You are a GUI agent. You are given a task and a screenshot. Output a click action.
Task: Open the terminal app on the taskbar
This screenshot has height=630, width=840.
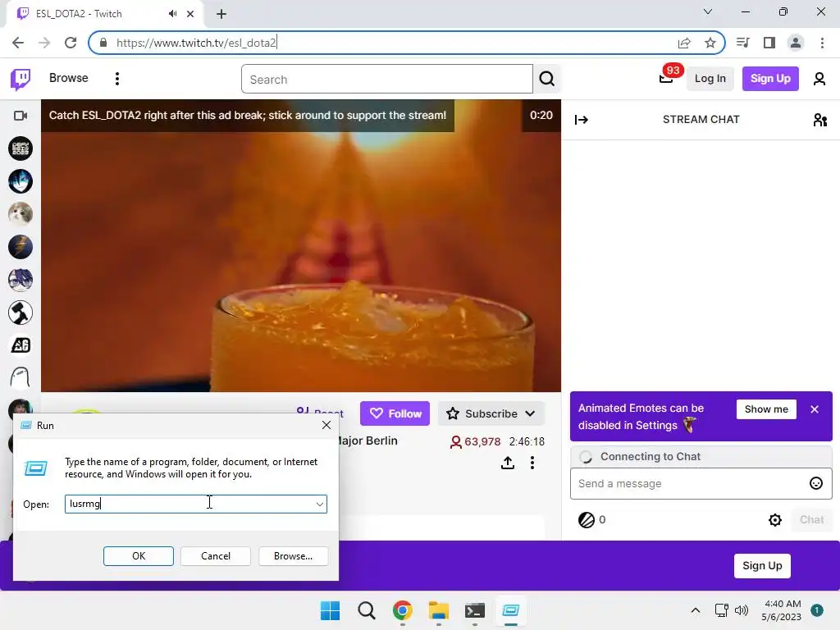(475, 610)
